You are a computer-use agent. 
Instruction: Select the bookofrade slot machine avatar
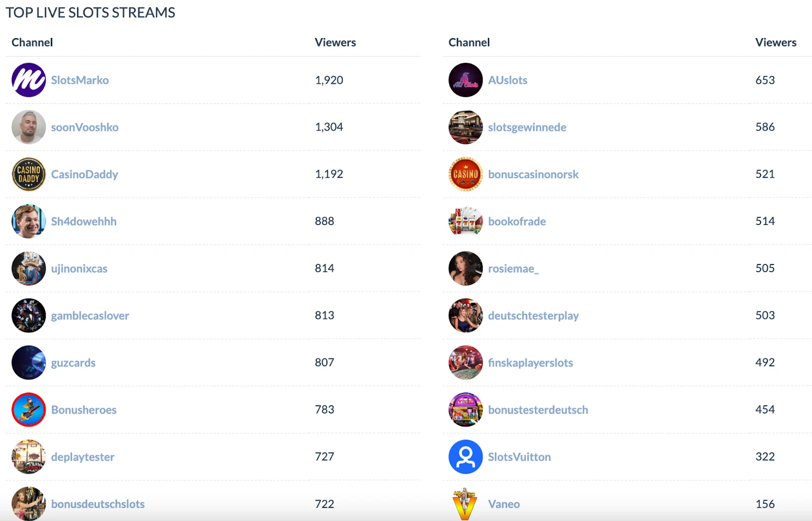tap(465, 221)
